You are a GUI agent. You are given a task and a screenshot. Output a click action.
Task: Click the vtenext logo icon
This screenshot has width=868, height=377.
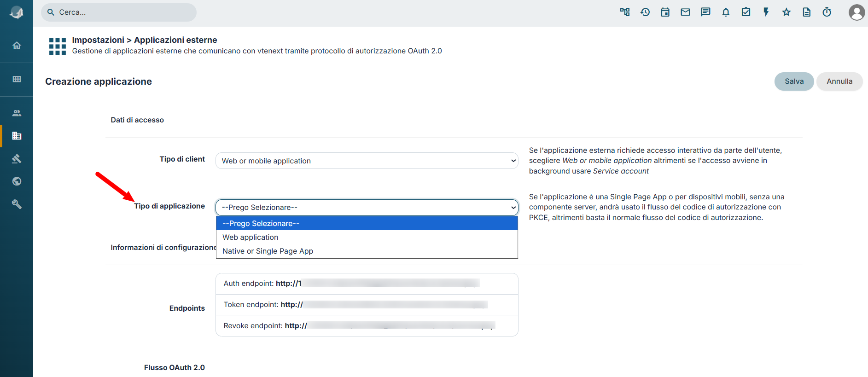(x=17, y=12)
